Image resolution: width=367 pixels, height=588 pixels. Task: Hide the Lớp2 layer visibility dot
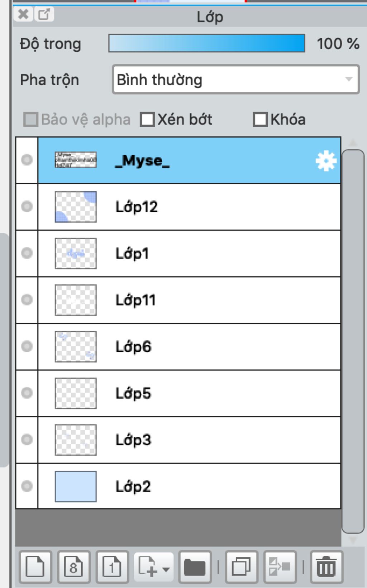(27, 486)
